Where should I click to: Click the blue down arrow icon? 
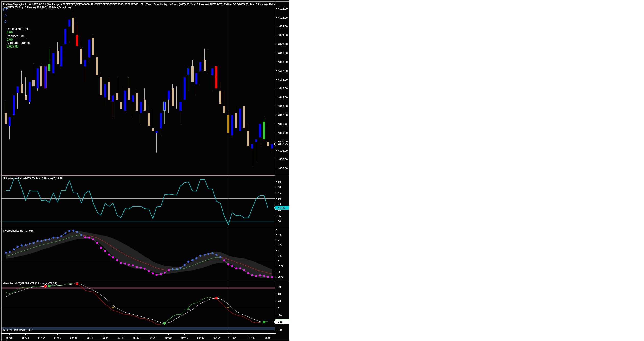pyautogui.click(x=5, y=22)
